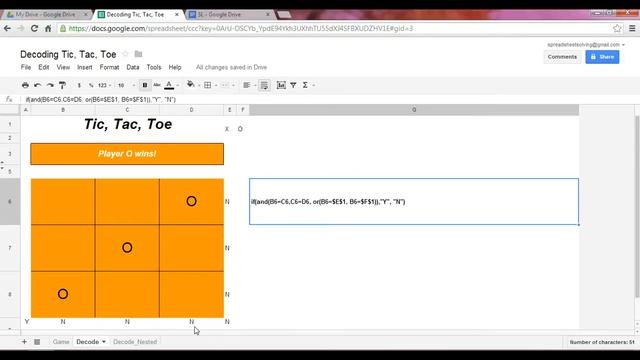The height and width of the screenshot is (360, 640).
Task: Click the Y cell below the board
Action: point(27,322)
